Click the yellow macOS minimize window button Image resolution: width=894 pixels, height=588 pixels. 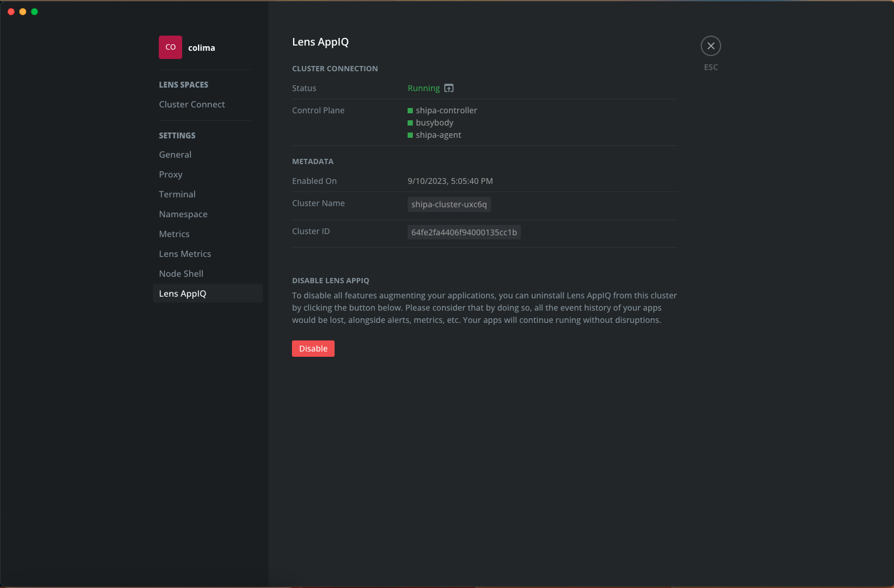(23, 12)
